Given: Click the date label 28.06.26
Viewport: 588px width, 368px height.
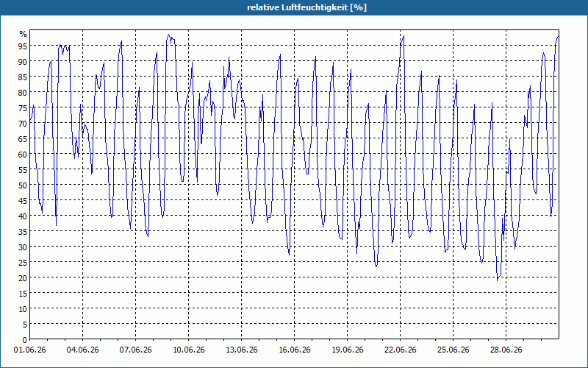Looking at the screenshot, I should pyautogui.click(x=506, y=350).
